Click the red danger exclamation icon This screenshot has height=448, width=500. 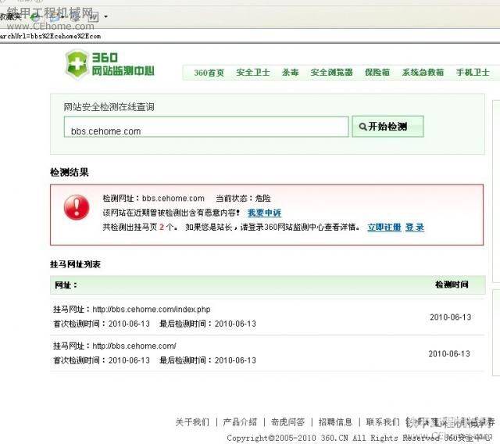coord(77,207)
